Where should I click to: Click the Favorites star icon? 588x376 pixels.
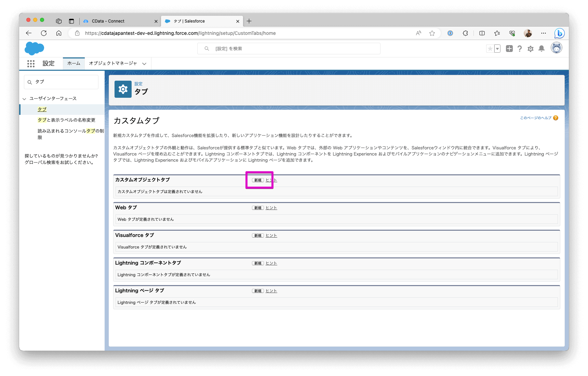point(490,49)
